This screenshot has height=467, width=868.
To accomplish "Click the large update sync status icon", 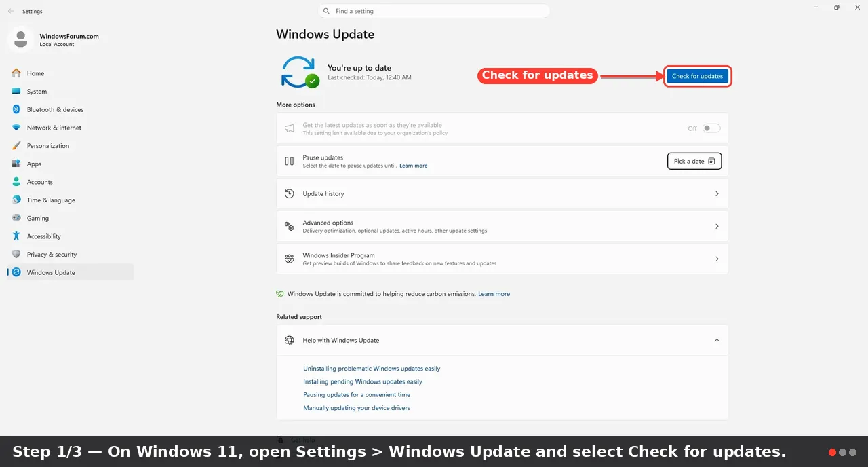I will (x=299, y=72).
